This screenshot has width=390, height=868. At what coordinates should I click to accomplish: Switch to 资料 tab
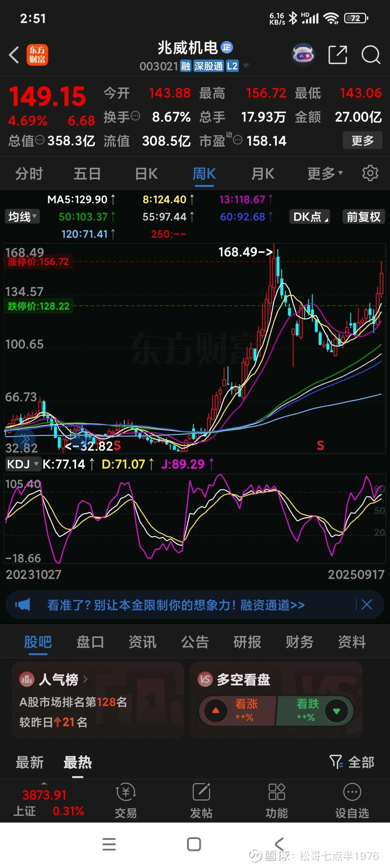coord(352,642)
